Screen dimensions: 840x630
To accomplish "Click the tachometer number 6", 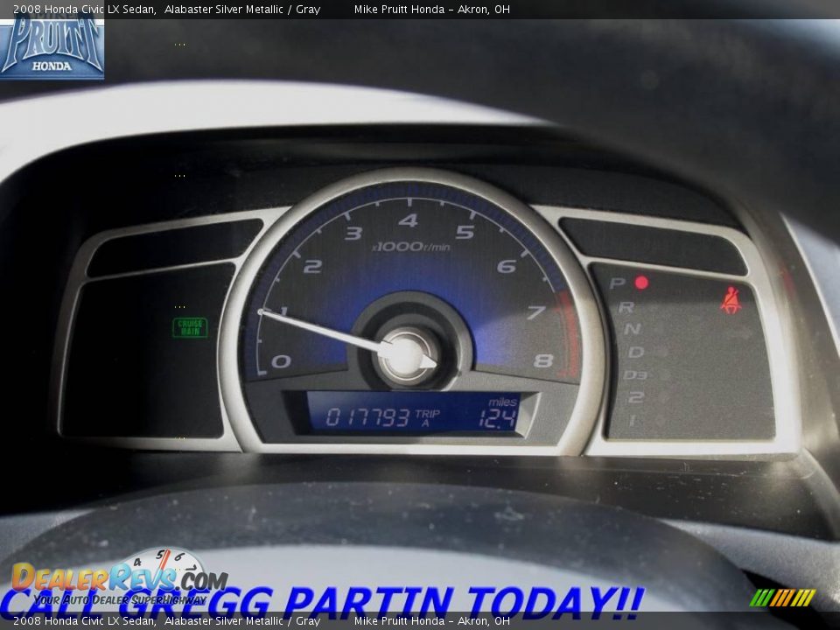I will pos(507,266).
